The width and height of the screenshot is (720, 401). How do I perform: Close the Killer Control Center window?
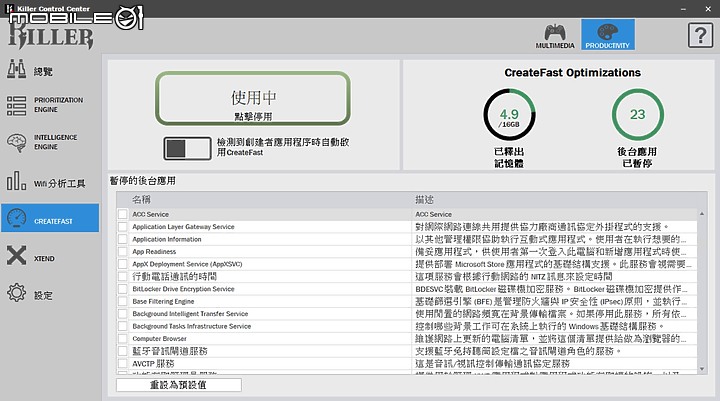tap(708, 9)
